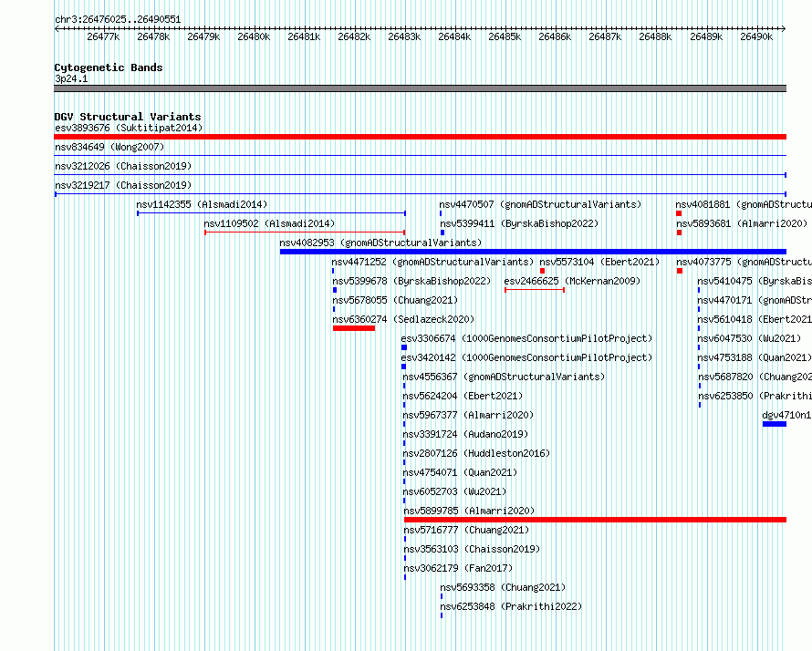812x651 pixels.
Task: Click nsv5399411 (ByrskaBishop2022) label
Action: pos(519,223)
